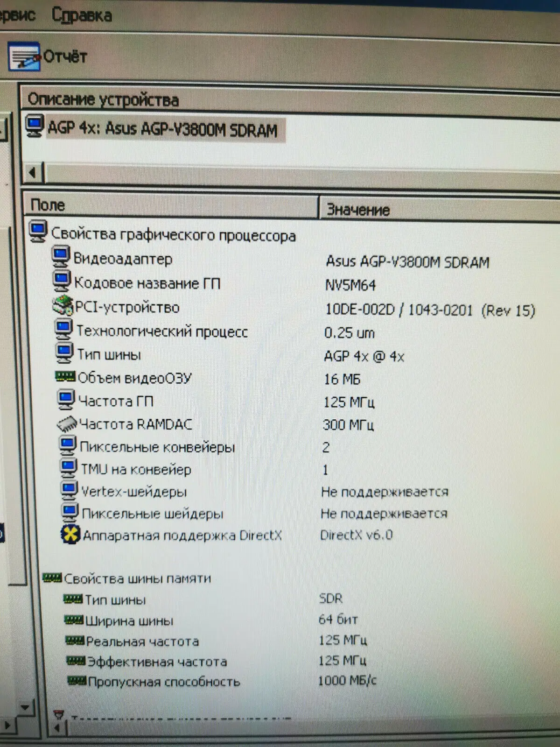The image size is (560, 747).
Task: Select the 125 МГц Эффективная частота value
Action: pos(342,661)
